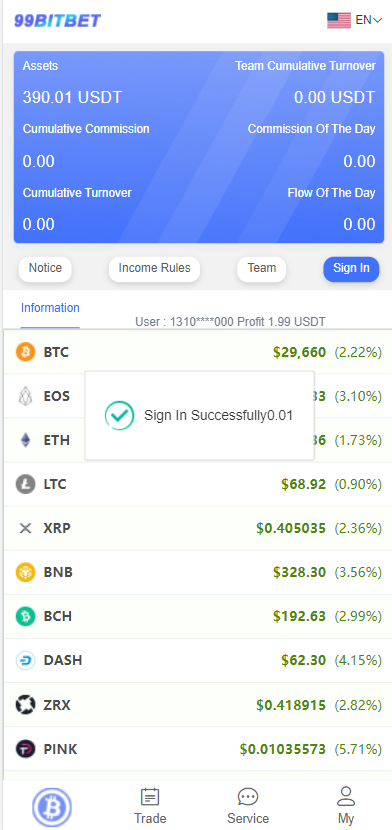
Task: Select the Information tab
Action: (50, 308)
